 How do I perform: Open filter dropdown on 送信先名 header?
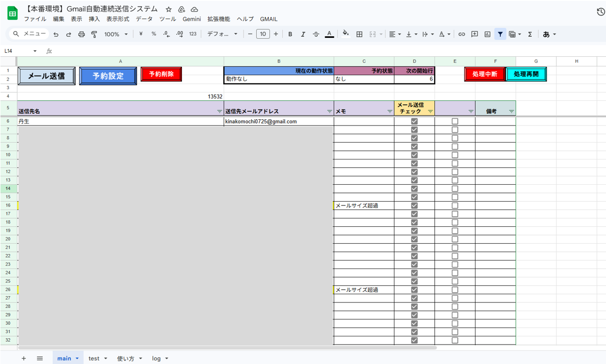coord(219,111)
